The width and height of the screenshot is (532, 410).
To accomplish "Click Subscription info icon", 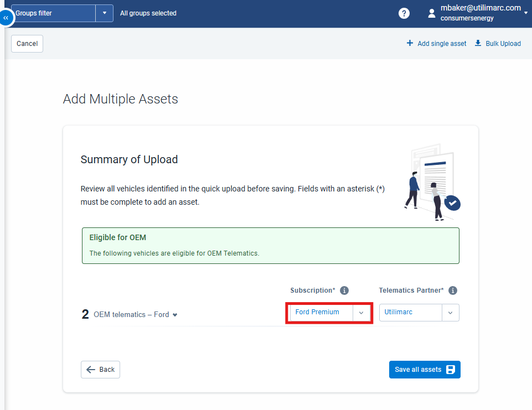I will [x=344, y=290].
